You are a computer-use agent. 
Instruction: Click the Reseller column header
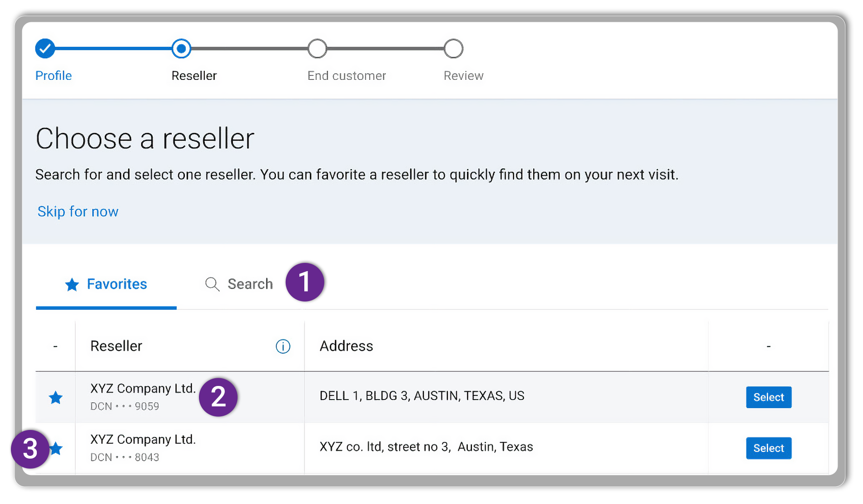[x=116, y=346]
